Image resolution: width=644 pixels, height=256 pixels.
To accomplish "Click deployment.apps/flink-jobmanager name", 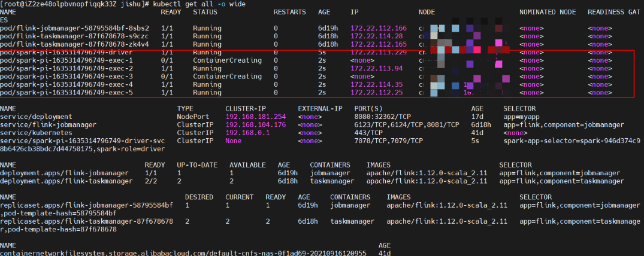I will [x=65, y=173].
